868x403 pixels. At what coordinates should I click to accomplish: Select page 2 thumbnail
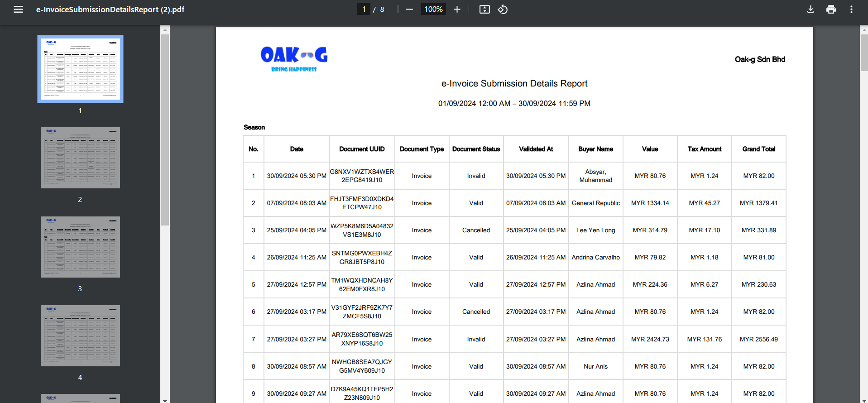(80, 158)
